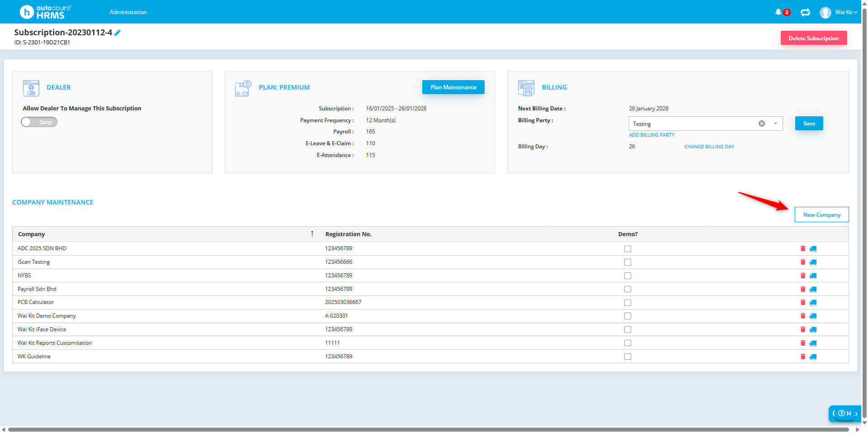Open the help widget
Screen dimensions: 868x433
point(844,414)
